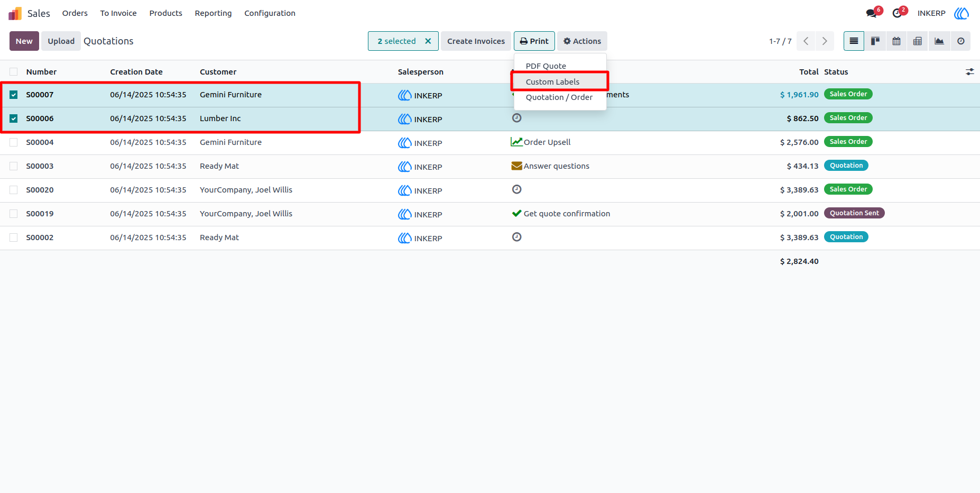Image resolution: width=980 pixels, height=493 pixels.
Task: Open the activities notification icon
Action: (x=897, y=13)
